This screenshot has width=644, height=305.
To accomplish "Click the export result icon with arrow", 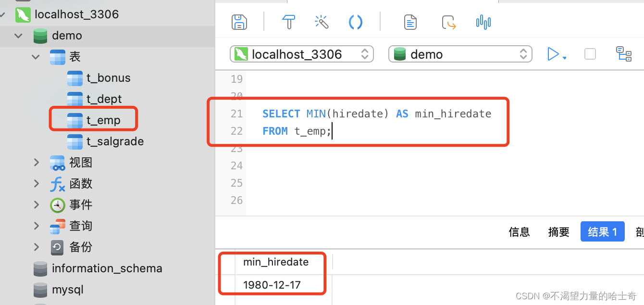I will [448, 22].
